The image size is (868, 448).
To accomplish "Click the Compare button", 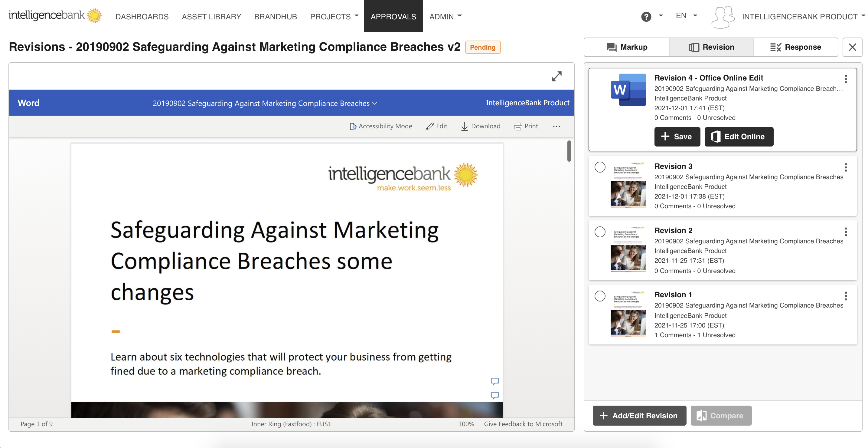I will [721, 416].
